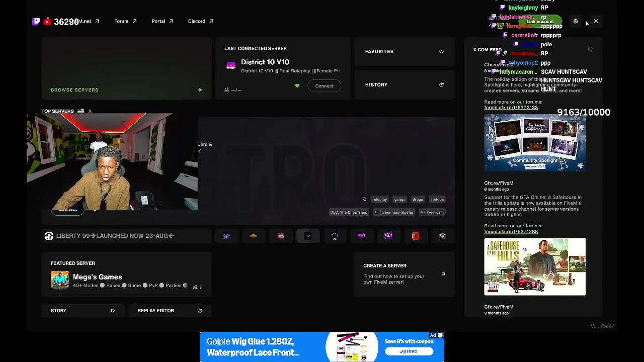
Task: Click the streamer webcam overlay
Action: [x=112, y=161]
